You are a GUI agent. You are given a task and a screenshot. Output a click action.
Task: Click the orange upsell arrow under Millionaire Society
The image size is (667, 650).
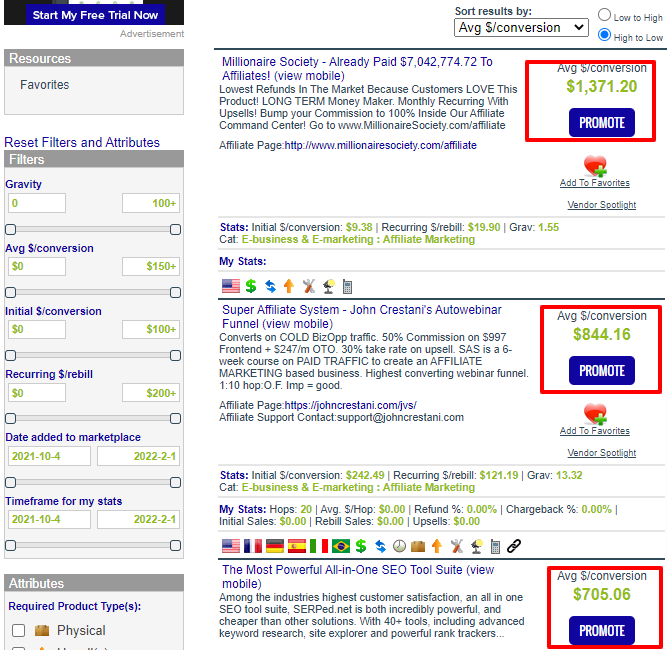(x=289, y=286)
